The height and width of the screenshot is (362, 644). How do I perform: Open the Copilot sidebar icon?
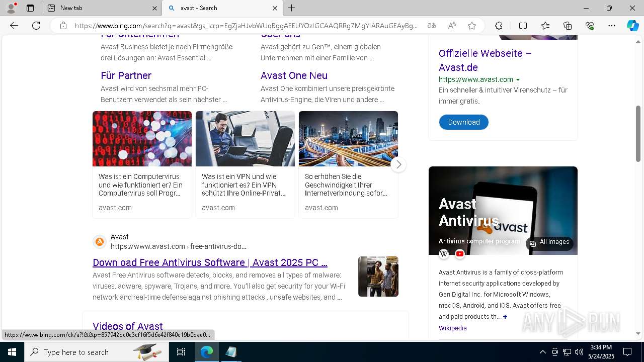point(632,26)
